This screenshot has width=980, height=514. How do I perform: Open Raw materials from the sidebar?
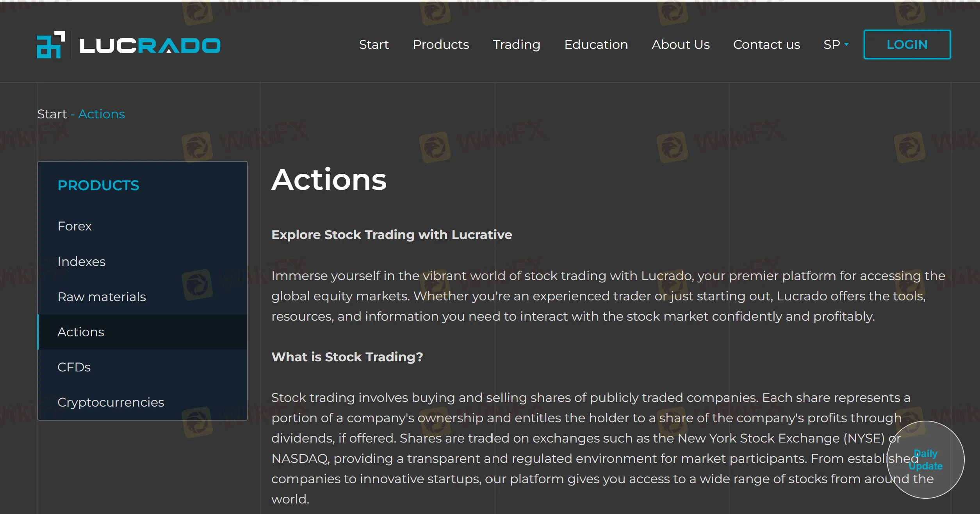pyautogui.click(x=102, y=297)
